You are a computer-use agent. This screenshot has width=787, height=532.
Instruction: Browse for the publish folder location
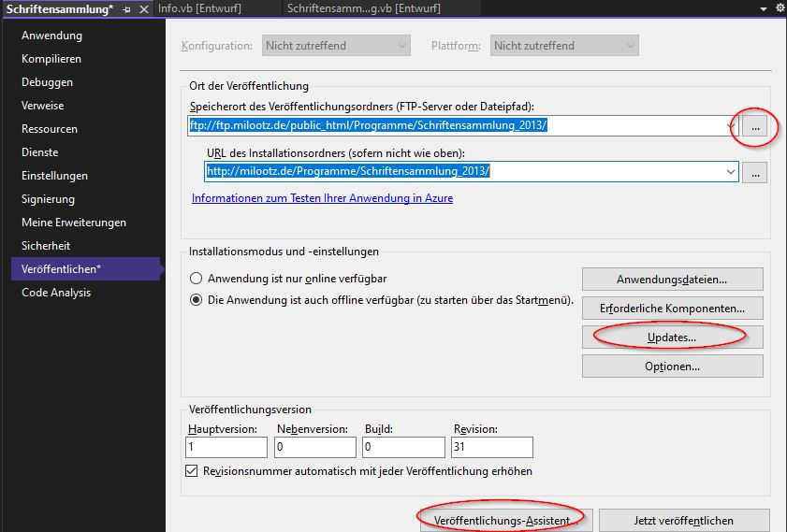pos(755,125)
